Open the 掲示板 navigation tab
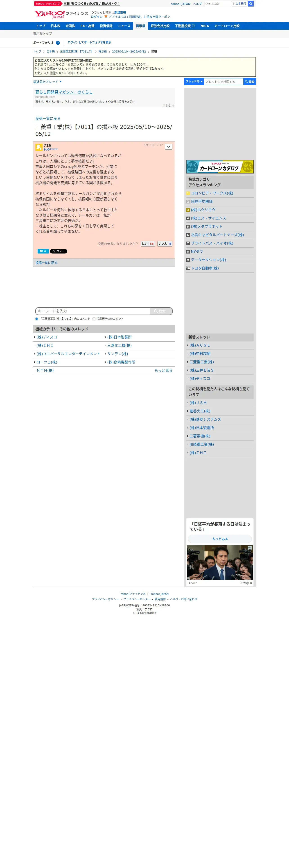289x868 pixels. coord(140,26)
